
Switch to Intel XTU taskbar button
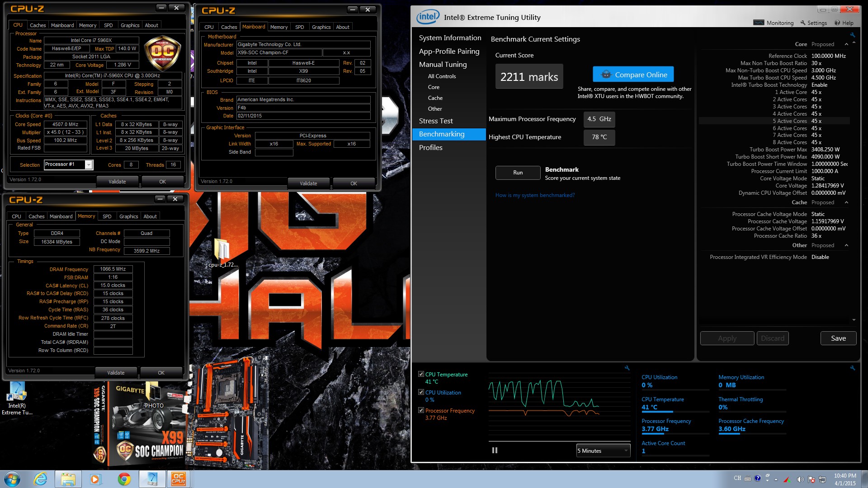point(152,479)
